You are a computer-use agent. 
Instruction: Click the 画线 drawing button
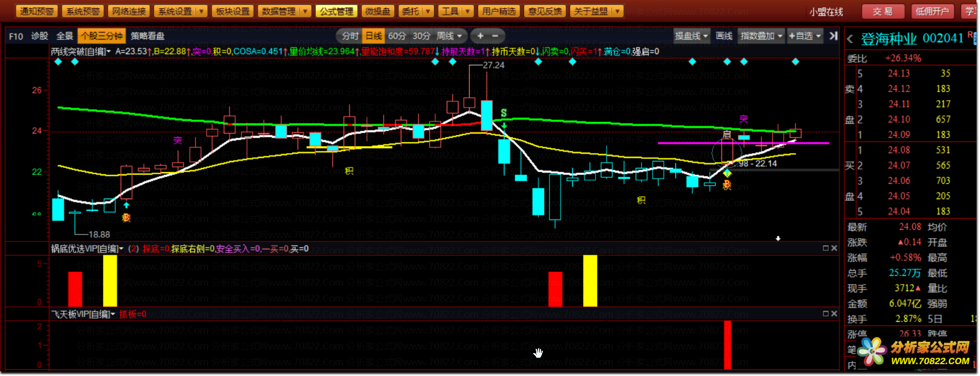coord(724,36)
